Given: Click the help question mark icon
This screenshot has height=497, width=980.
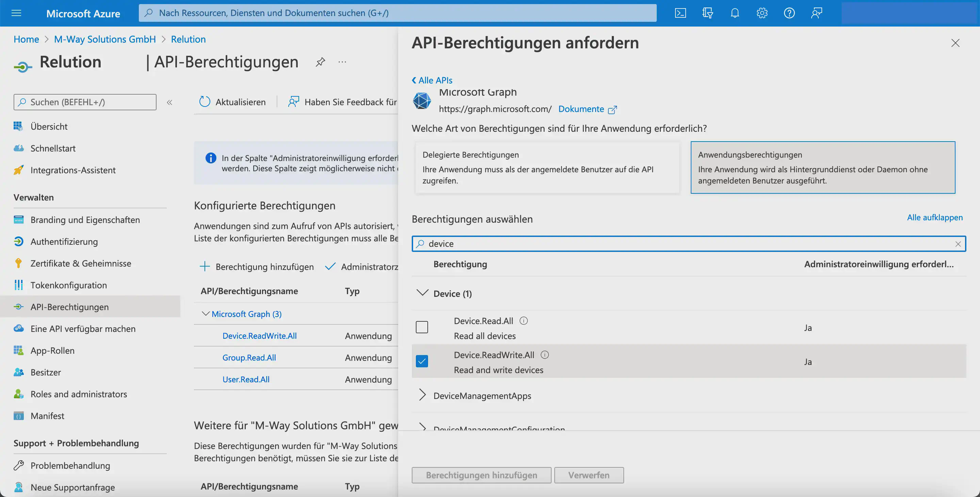Looking at the screenshot, I should 789,13.
